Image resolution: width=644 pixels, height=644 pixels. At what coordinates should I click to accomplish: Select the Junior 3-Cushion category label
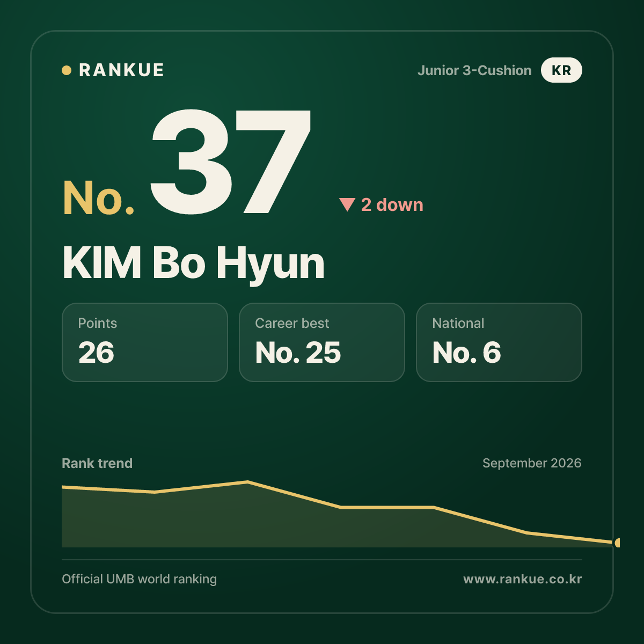click(474, 70)
